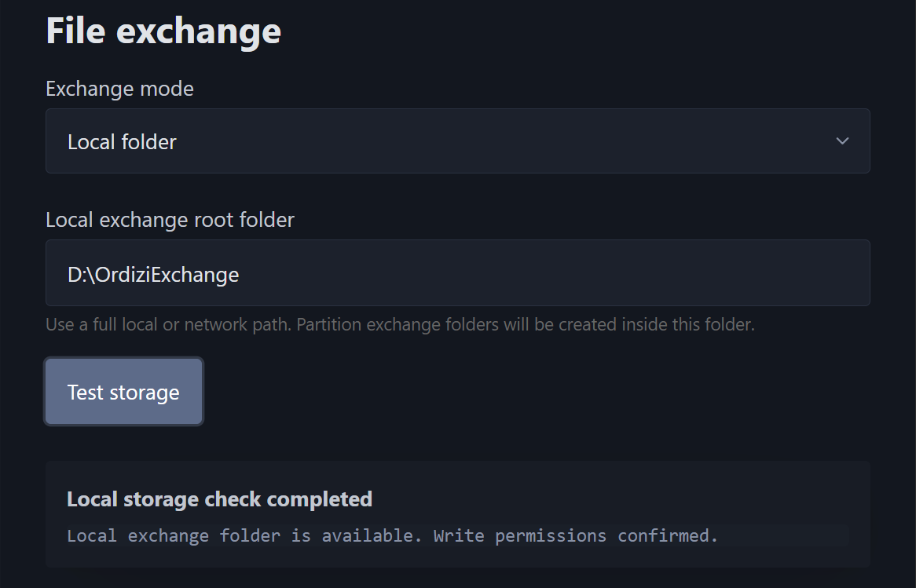Screen dimensions: 916x588
Task: Click the chevron arrow in Exchange mode
Action: point(842,141)
